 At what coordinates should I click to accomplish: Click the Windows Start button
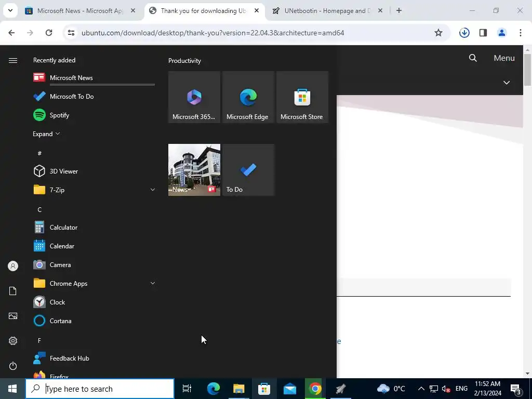pos(12,389)
